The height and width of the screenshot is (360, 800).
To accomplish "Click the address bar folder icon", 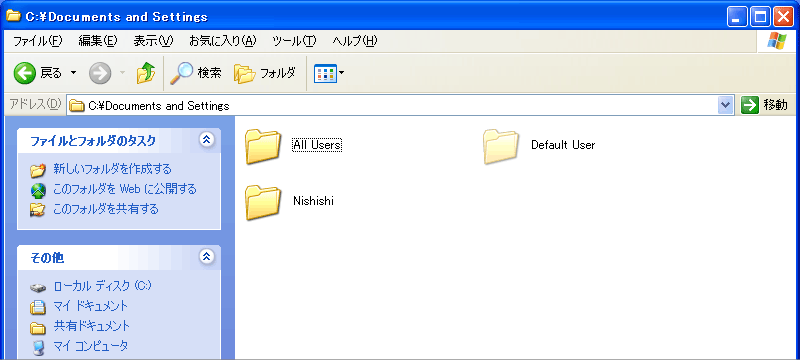I will (x=77, y=106).
